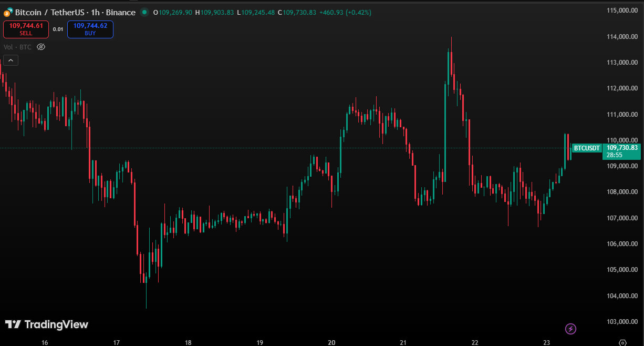The image size is (644, 346).
Task: Click date 17 on the time axis
Action: tap(117, 342)
